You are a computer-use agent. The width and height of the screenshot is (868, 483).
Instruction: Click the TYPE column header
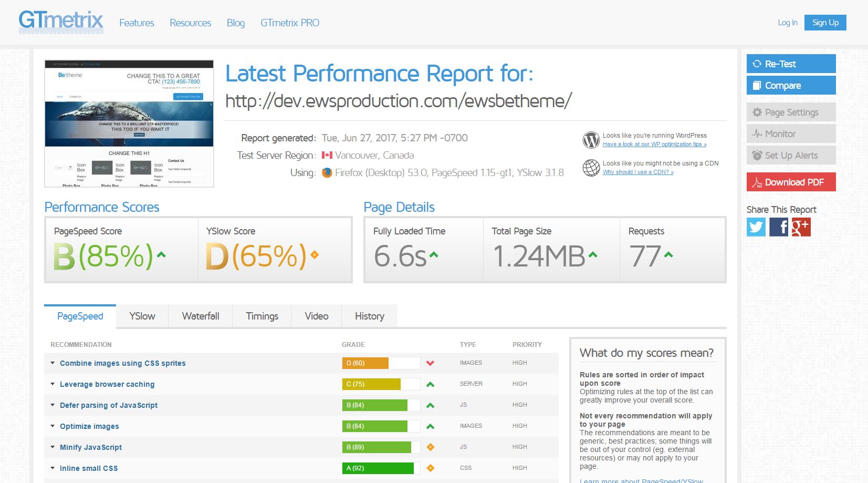468,345
